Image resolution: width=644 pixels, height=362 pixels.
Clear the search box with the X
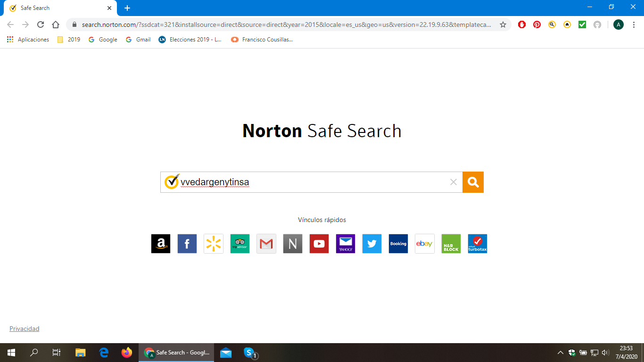point(454,182)
